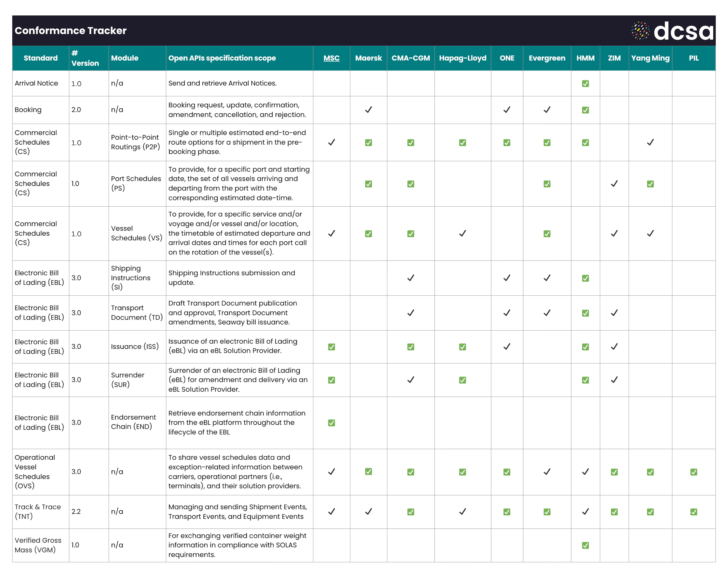Click the Standard column header
This screenshot has height=582, width=728.
(41, 58)
